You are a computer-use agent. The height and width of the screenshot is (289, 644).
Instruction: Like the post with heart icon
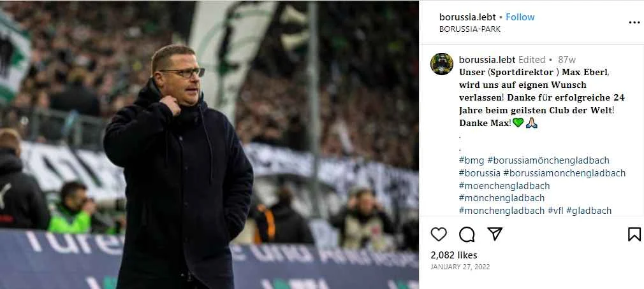pyautogui.click(x=438, y=234)
